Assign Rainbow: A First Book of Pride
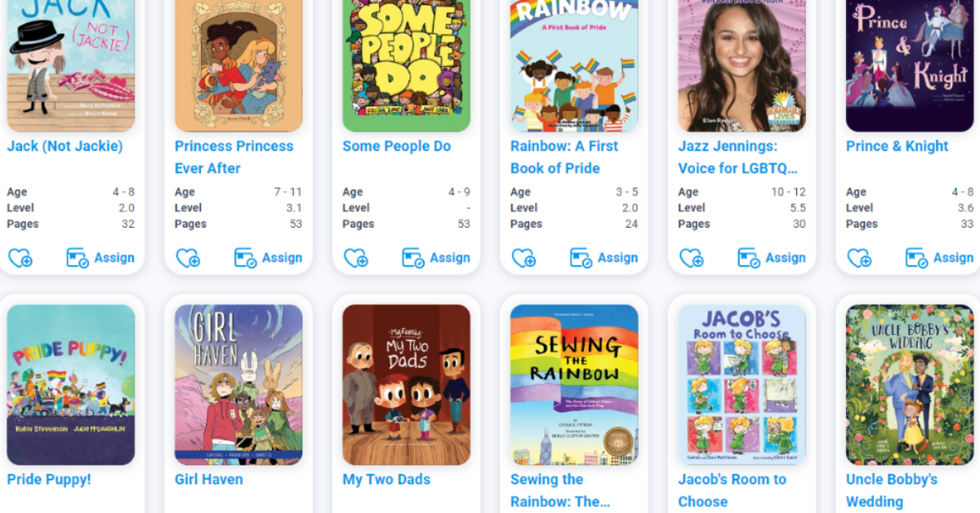Image resolution: width=980 pixels, height=513 pixels. (604, 258)
